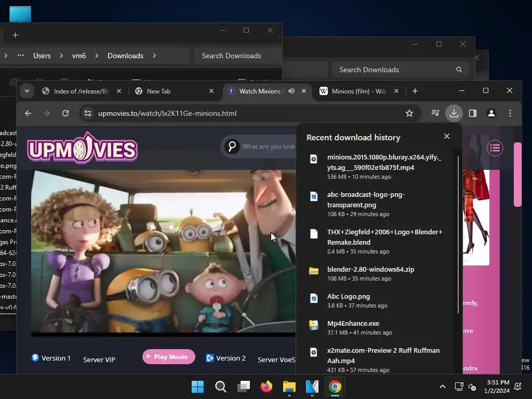Open taskbar Search

pyautogui.click(x=220, y=387)
